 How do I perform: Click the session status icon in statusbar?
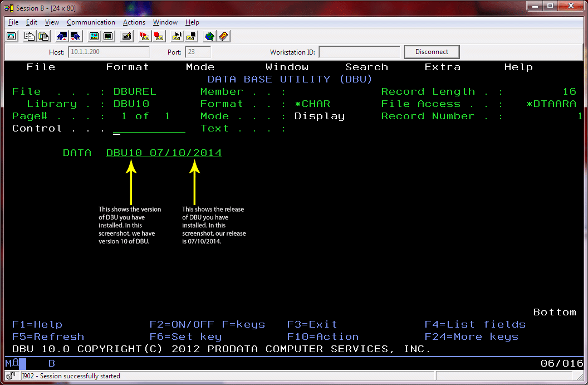click(9, 376)
